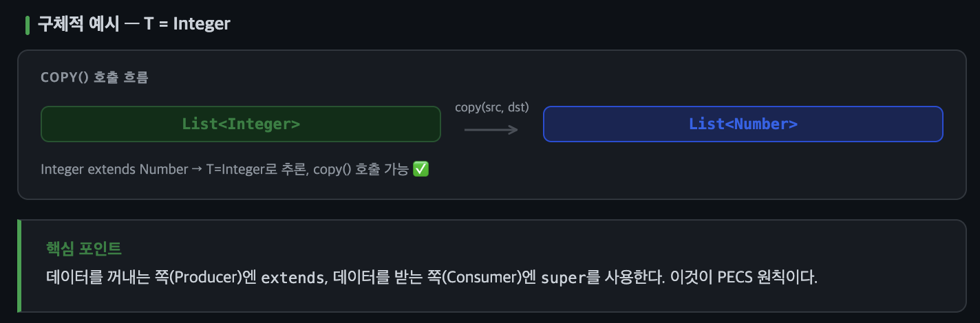Click the 'COPY() 호출 흐름' card title

(x=94, y=77)
